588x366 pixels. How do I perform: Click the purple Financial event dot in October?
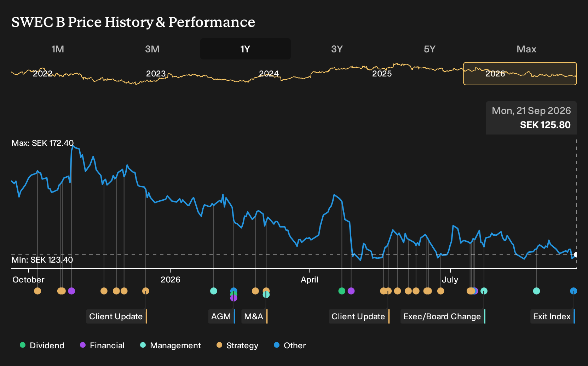click(x=71, y=291)
